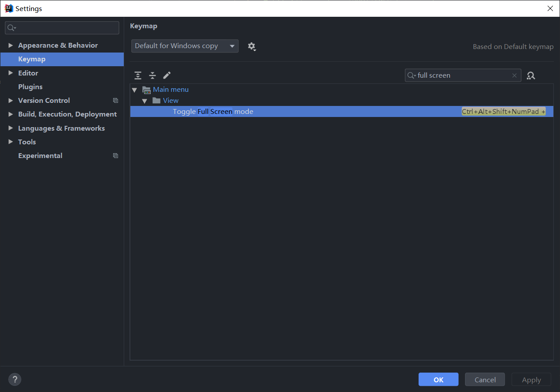Expand the Editor settings arrow
The height and width of the screenshot is (392, 560).
[11, 73]
